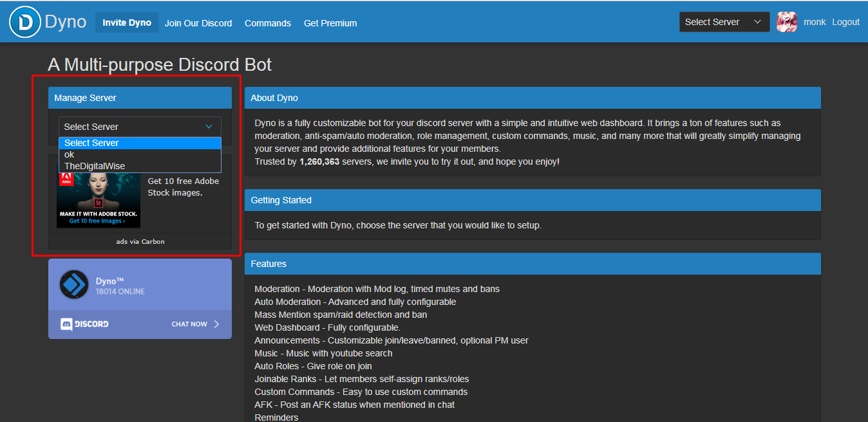
Task: Click the Dyno brand name in header
Action: pos(66,22)
